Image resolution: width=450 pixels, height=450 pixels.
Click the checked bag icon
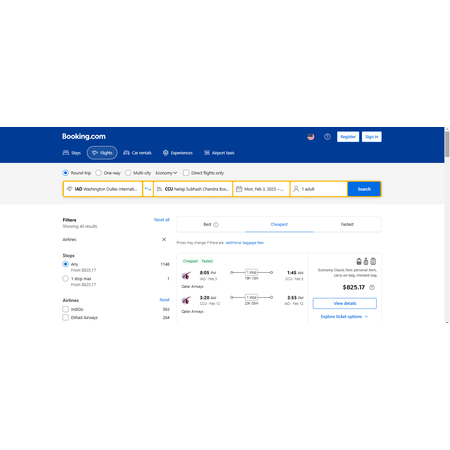[x=373, y=261]
